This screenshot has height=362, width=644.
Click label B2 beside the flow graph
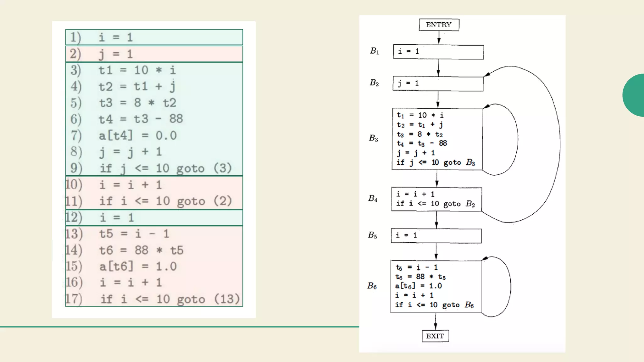[374, 83]
